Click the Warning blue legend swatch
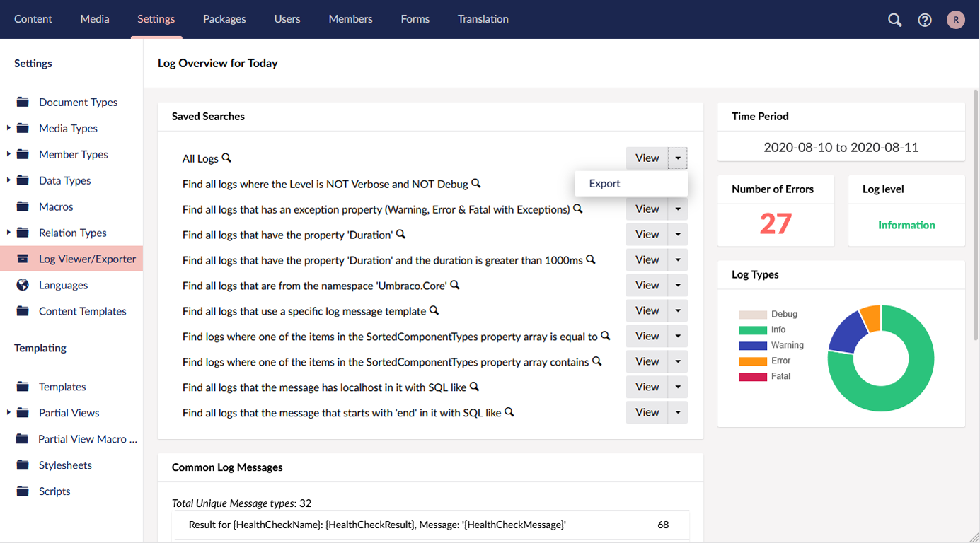Viewport: 980px width, 543px height. (753, 346)
